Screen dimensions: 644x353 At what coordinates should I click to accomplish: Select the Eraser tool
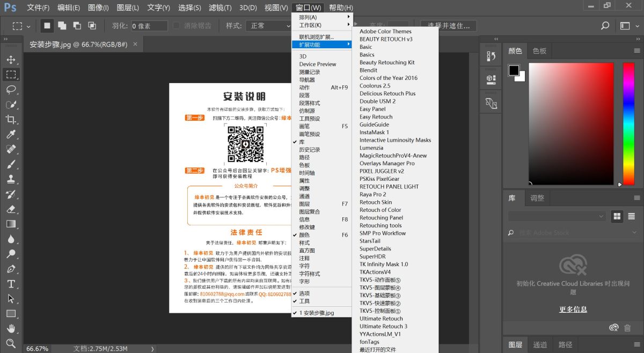pos(11,209)
